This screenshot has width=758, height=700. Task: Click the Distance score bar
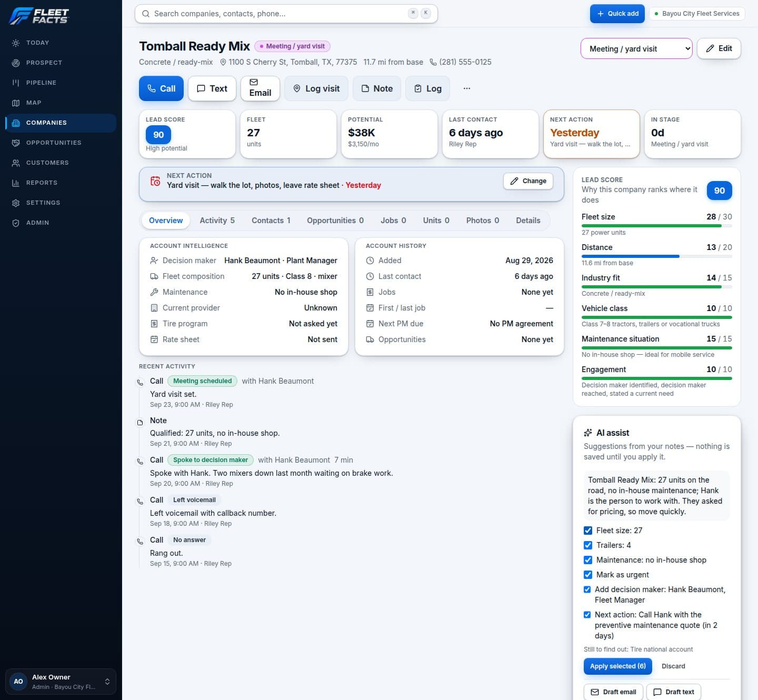pyautogui.click(x=657, y=256)
